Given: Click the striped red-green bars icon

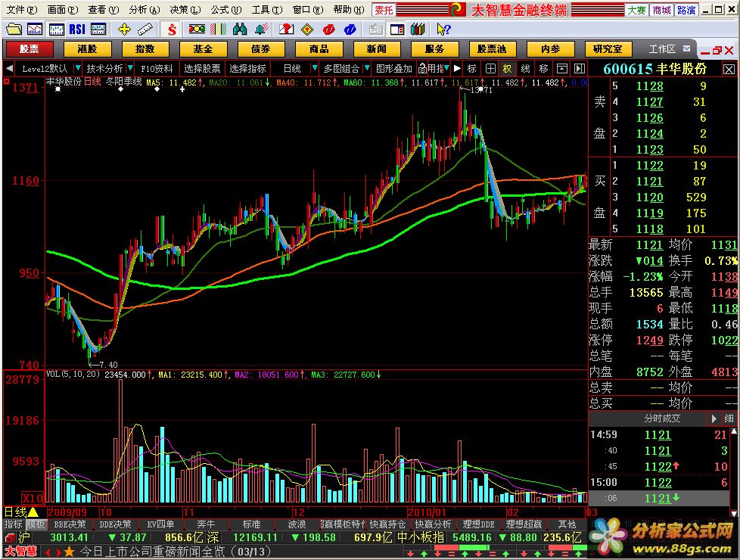Looking at the screenshot, I should [219, 30].
